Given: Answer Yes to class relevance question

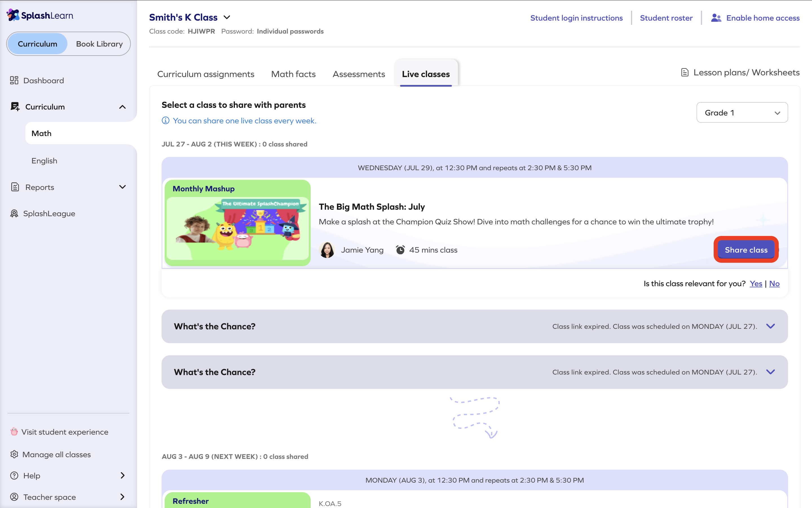Looking at the screenshot, I should coord(756,283).
